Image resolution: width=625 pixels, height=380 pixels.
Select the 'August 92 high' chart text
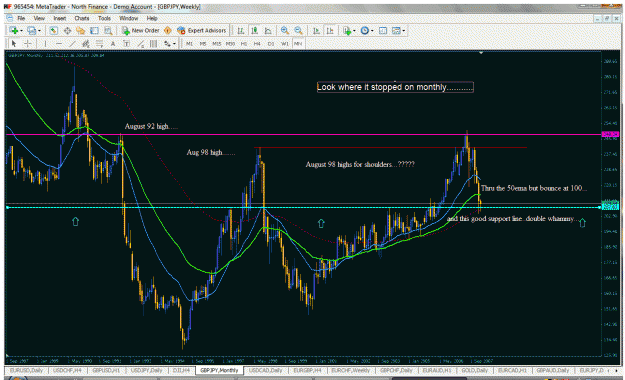[x=151, y=126]
